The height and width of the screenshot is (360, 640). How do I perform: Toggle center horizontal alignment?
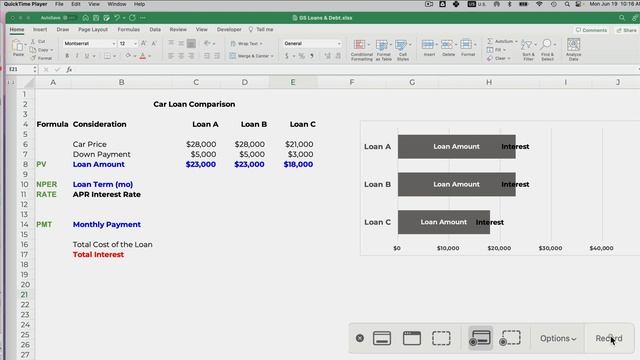[181, 56]
